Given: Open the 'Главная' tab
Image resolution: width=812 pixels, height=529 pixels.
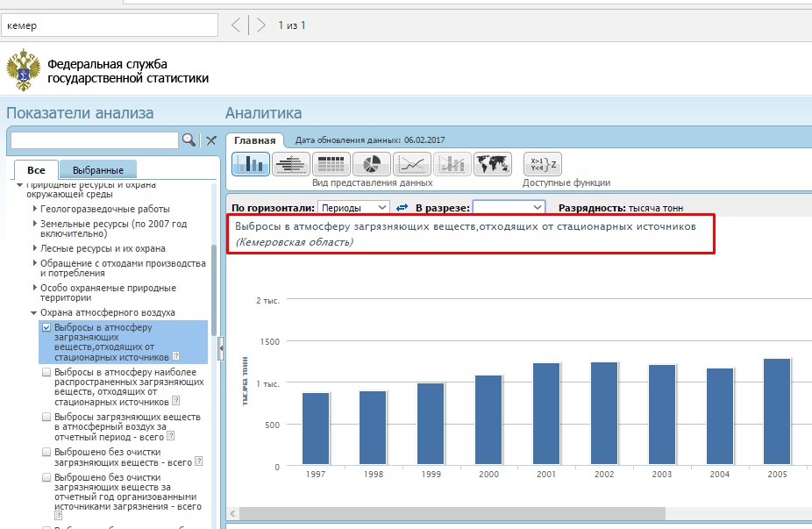Looking at the screenshot, I should pos(255,140).
